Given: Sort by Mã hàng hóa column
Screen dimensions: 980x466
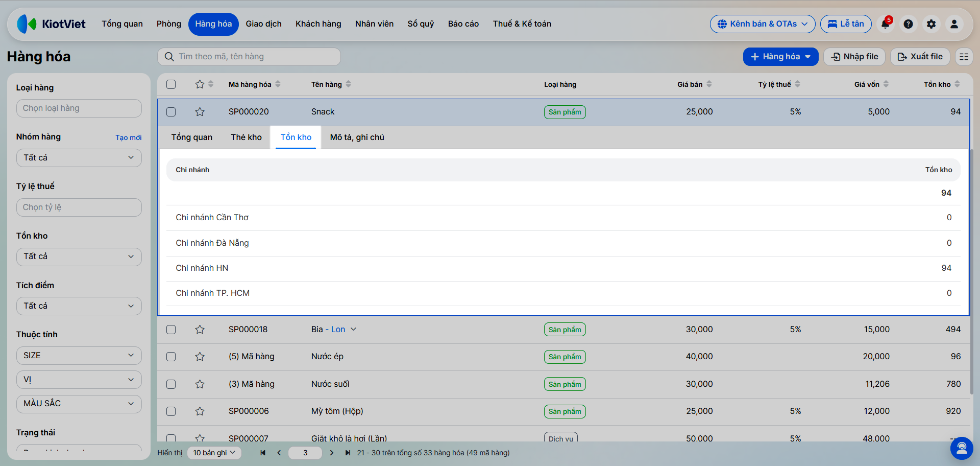Looking at the screenshot, I should pos(255,84).
